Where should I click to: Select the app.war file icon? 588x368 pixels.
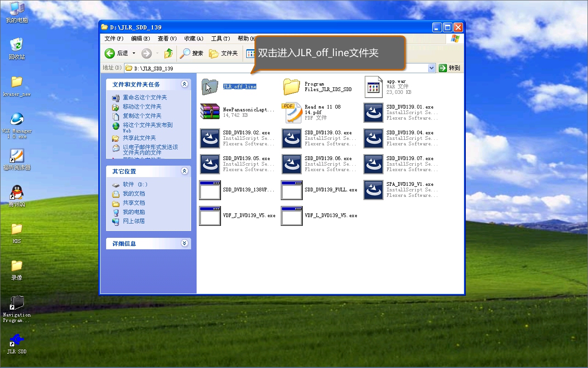tap(373, 87)
